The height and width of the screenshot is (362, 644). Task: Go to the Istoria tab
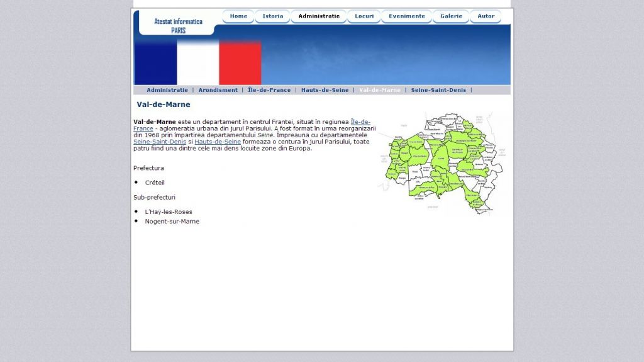273,16
